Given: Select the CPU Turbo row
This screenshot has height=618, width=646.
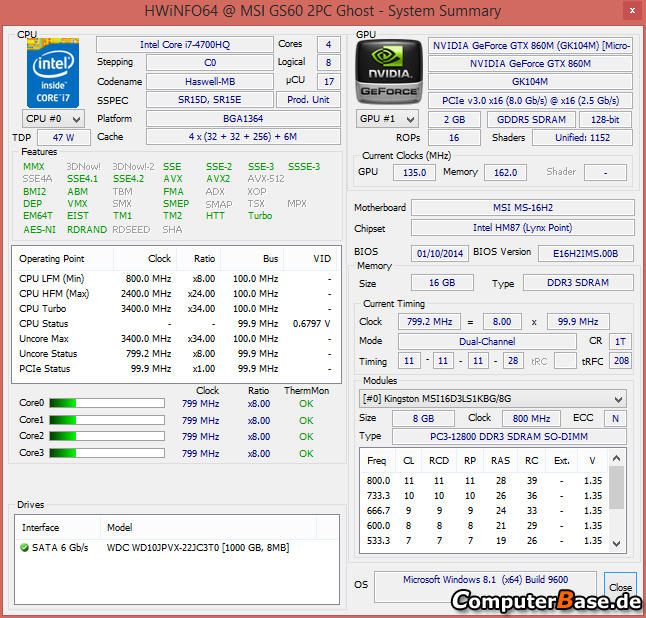Looking at the screenshot, I should click(176, 309).
